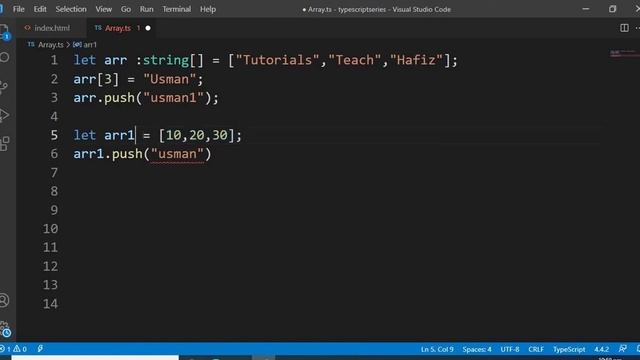Open the Source Control view
Image resolution: width=640 pixels, height=360 pixels.
(4, 87)
